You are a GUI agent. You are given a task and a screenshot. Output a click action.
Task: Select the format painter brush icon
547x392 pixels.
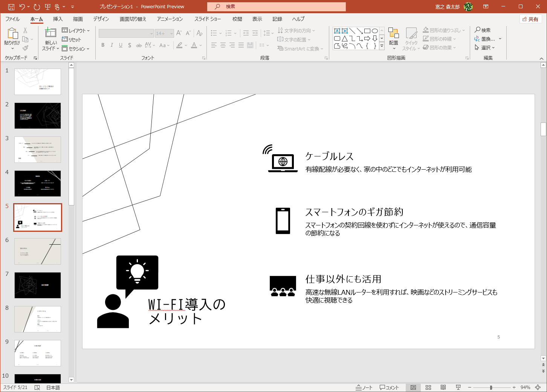26,47
